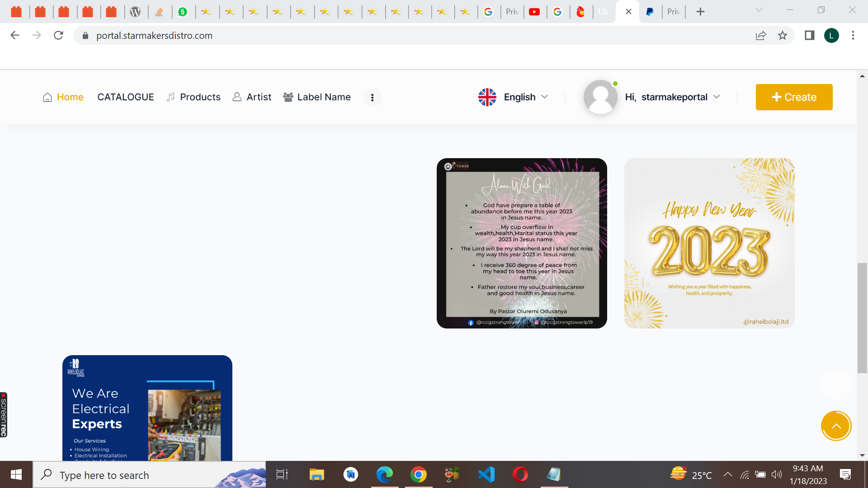Screen dimensions: 868x488
Task: Toggle the browser side panel
Action: [x=809, y=35]
